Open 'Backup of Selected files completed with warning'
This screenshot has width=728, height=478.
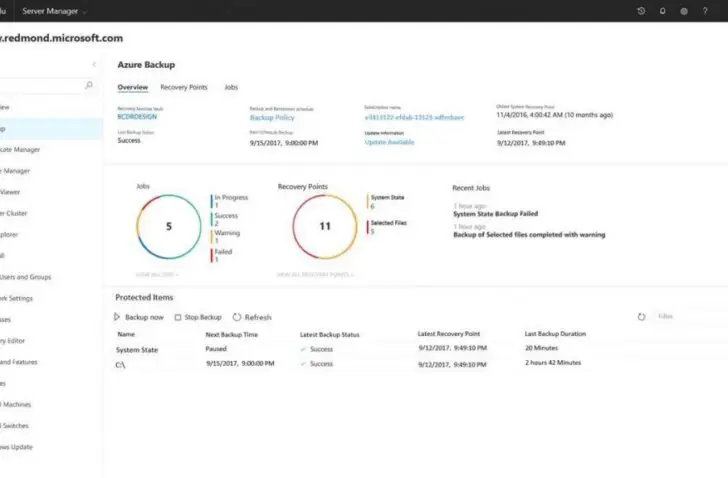tap(529, 235)
